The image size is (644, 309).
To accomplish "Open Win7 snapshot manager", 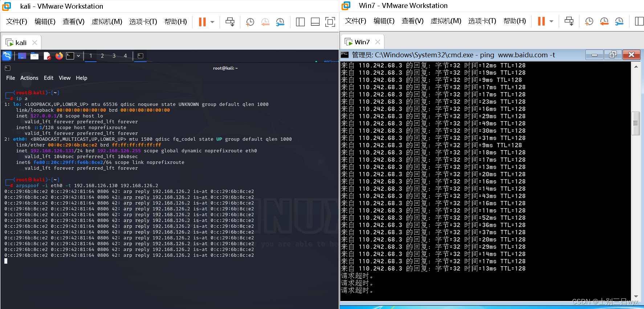I will point(619,21).
